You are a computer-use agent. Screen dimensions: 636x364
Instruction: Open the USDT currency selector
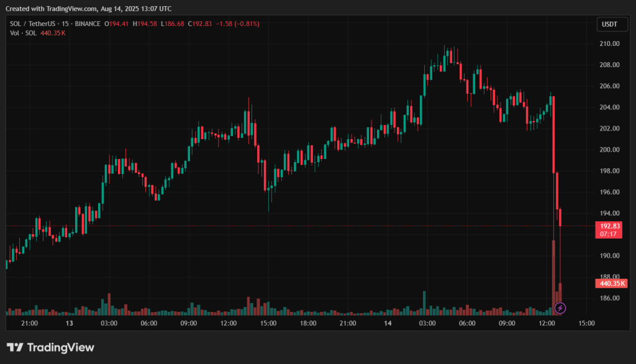(x=608, y=24)
